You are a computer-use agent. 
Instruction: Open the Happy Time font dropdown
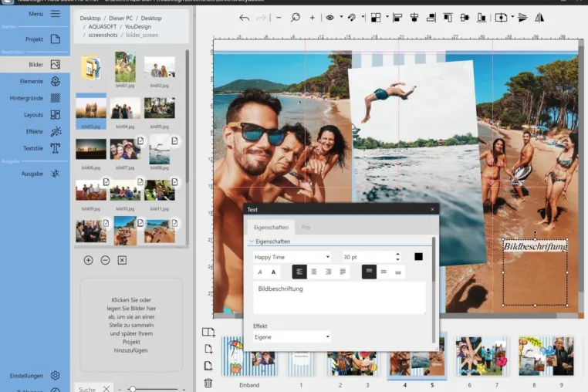(x=292, y=257)
